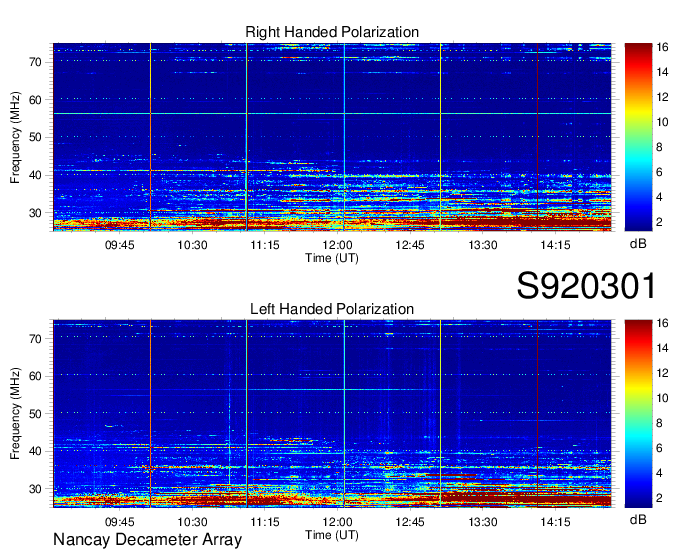
Task: Click the 2 dB label on bottom colorbar
Action: click(x=660, y=498)
